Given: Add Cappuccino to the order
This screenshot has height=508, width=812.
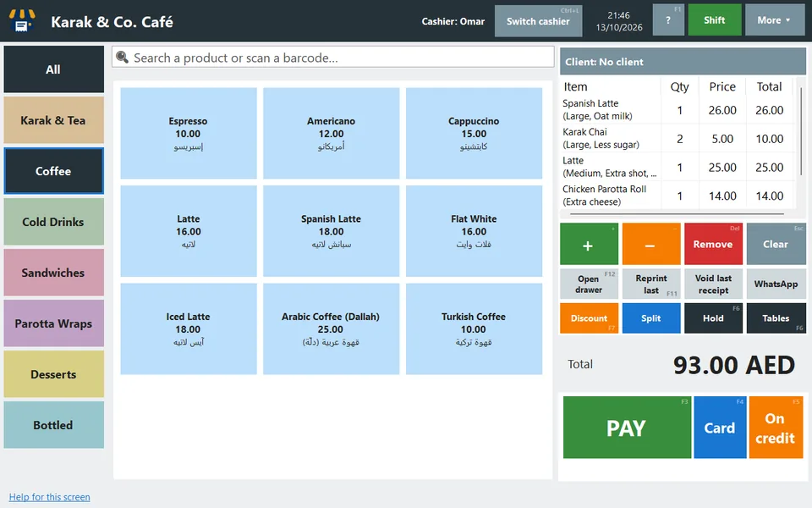Looking at the screenshot, I should click(x=474, y=133).
